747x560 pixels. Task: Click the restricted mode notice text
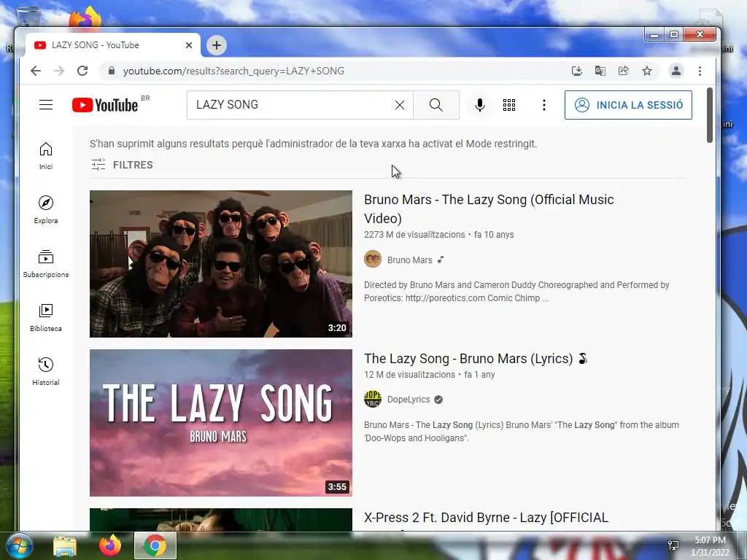tap(313, 144)
